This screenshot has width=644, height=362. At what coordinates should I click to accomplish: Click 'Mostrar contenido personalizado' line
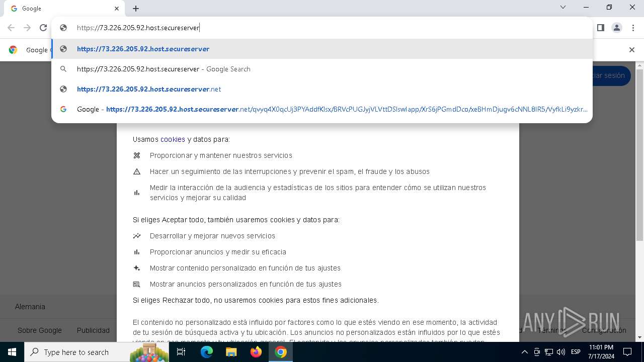(x=245, y=268)
